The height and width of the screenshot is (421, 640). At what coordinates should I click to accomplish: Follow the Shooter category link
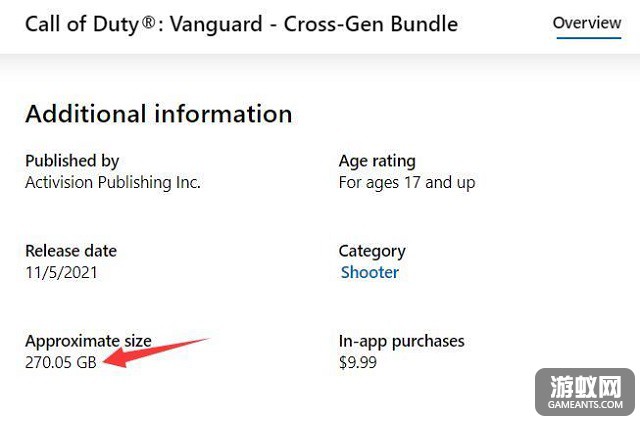point(370,273)
